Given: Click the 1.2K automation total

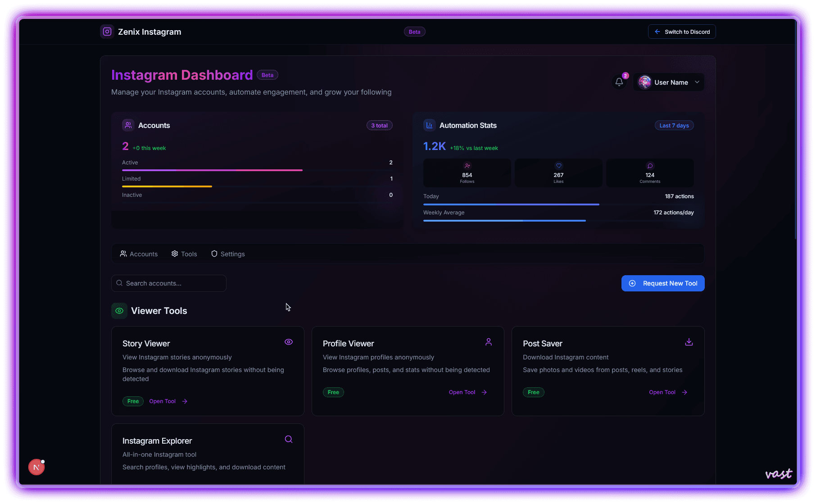Looking at the screenshot, I should click(435, 146).
